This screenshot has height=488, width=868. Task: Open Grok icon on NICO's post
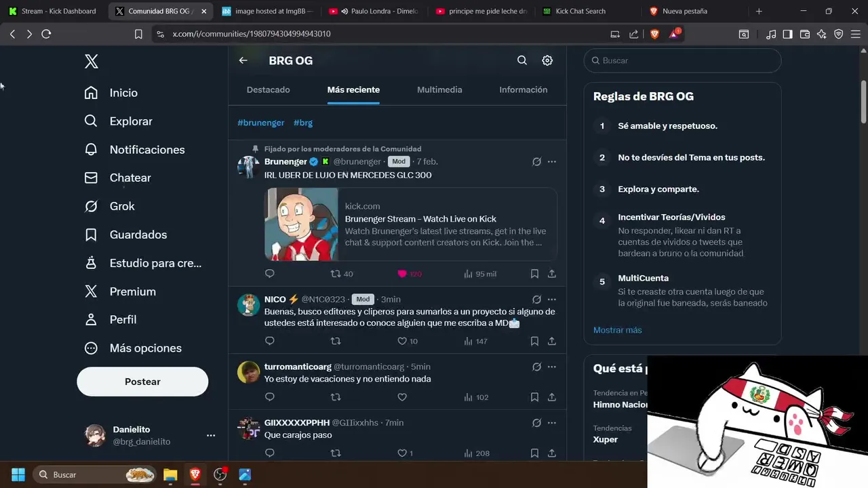(536, 299)
